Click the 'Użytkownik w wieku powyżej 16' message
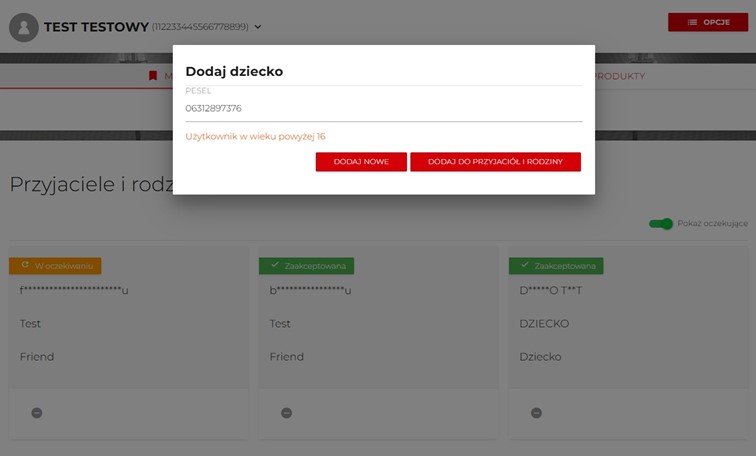This screenshot has width=756, height=456. pos(255,136)
